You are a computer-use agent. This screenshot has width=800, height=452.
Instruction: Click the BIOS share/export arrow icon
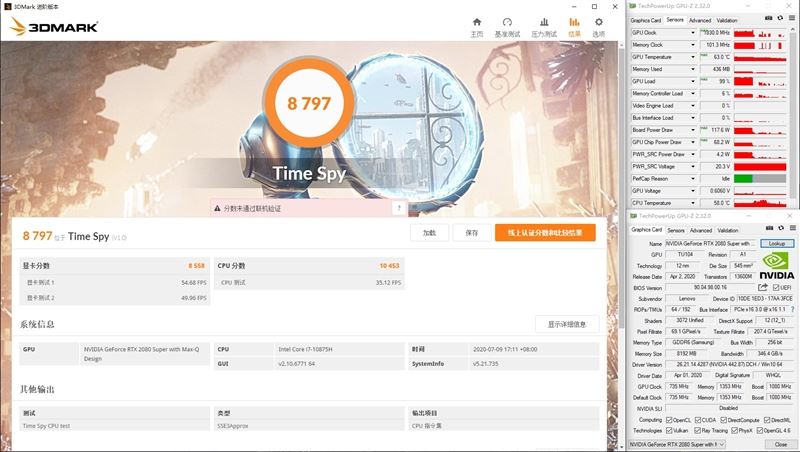coord(763,288)
